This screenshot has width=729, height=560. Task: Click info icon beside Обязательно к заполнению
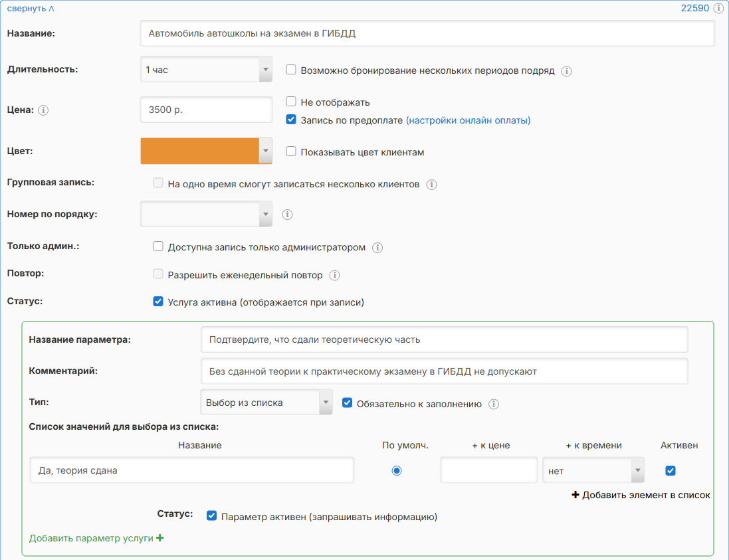[x=494, y=404]
